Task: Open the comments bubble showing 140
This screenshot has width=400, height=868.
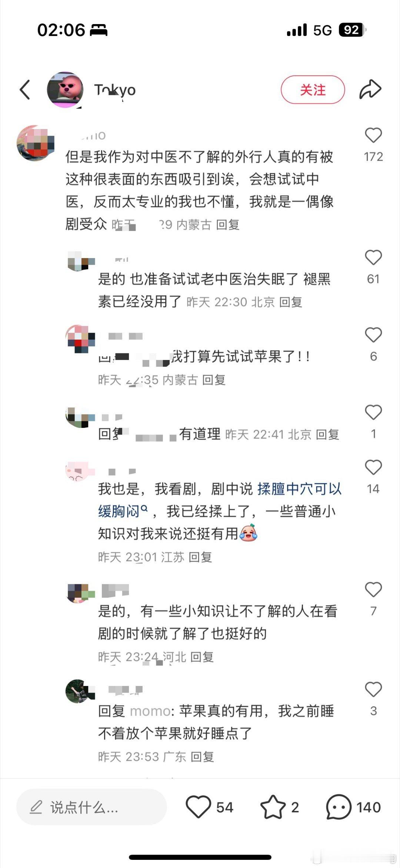Action: 339,807
